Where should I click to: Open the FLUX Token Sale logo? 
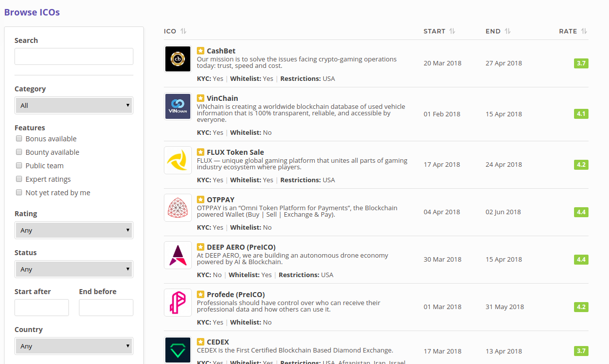tap(178, 160)
